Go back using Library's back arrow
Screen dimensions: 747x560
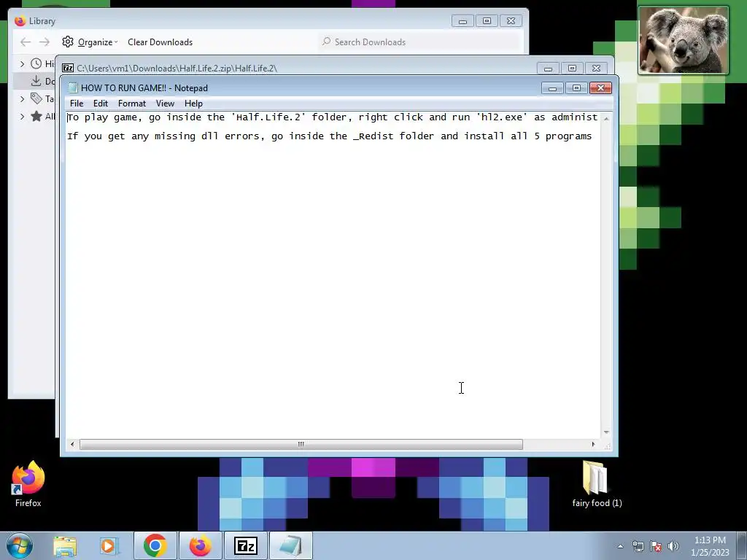pos(26,42)
